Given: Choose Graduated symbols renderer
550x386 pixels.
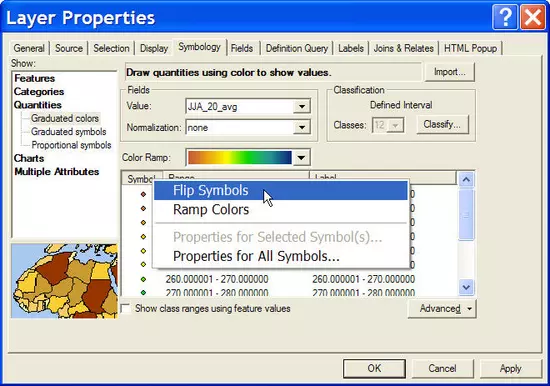Looking at the screenshot, I should [x=69, y=132].
